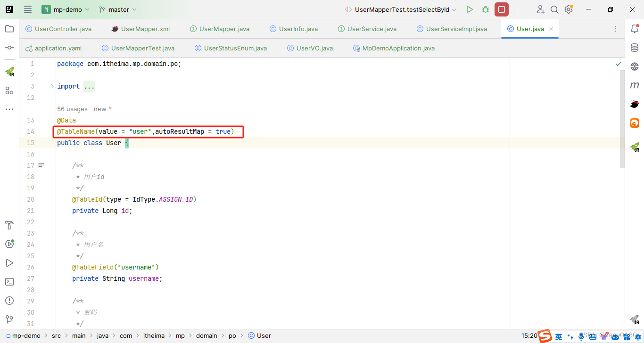Screen dimensions: 644x343
Task: Open IDE Settings via the gear icon
Action: tap(569, 9)
